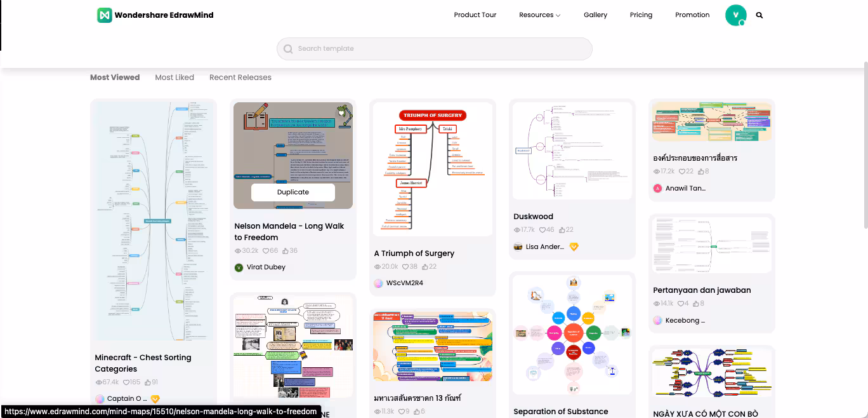
Task: Click author name WScVM2R4
Action: (x=405, y=283)
